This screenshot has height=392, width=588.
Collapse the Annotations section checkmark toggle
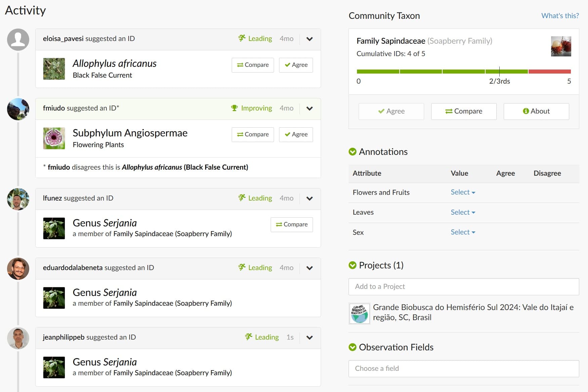click(x=353, y=152)
